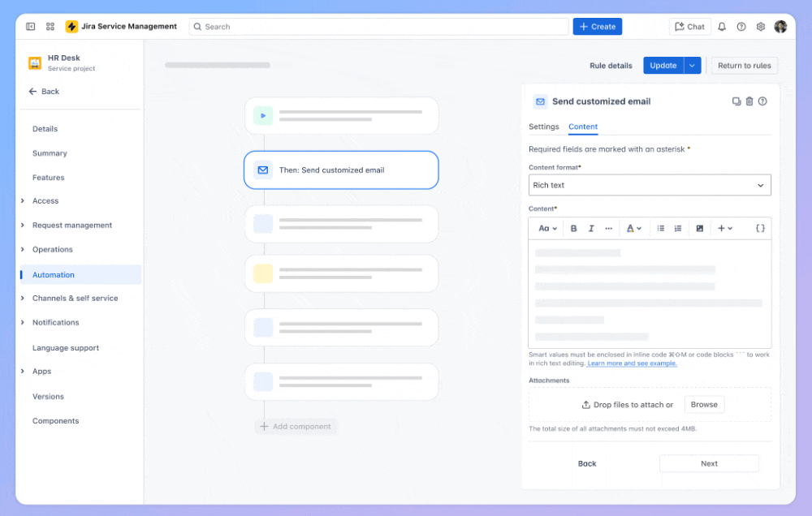The height and width of the screenshot is (516, 812).
Task: Select the Content tab
Action: click(x=583, y=127)
